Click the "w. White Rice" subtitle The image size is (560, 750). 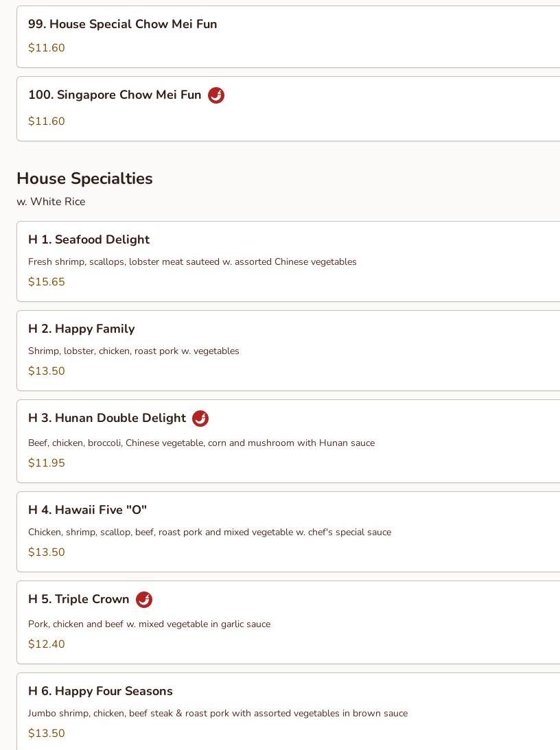51,202
